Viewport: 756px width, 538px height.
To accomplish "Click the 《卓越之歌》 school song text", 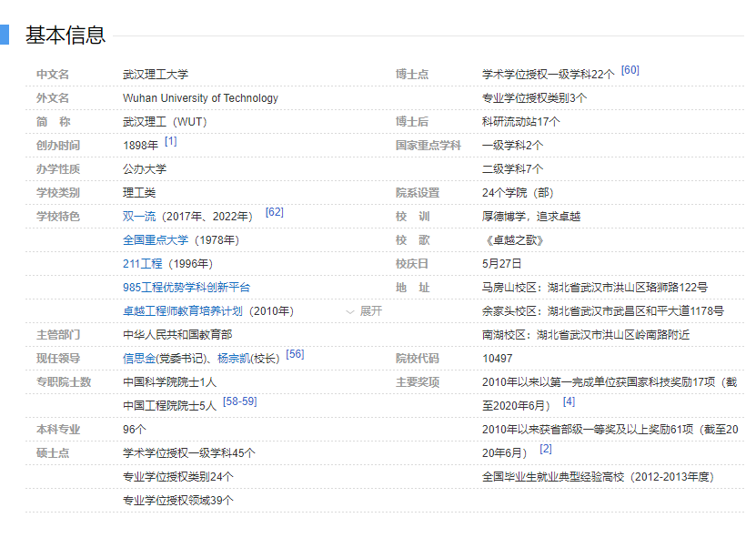I will (x=512, y=240).
